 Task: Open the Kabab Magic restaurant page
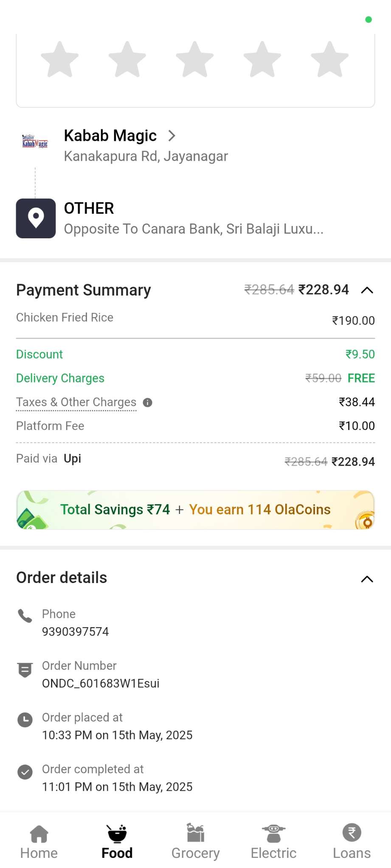pyautogui.click(x=110, y=136)
